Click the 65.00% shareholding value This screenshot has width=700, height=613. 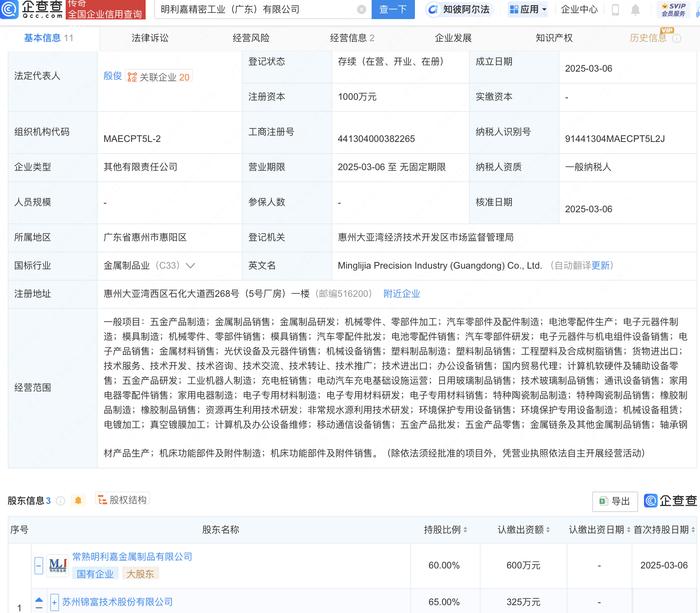(x=444, y=602)
